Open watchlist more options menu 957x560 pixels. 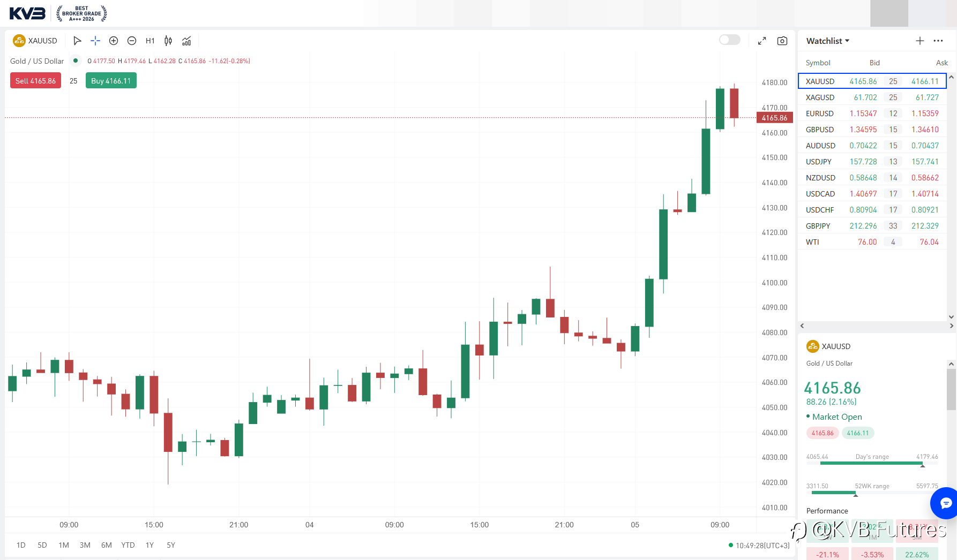(938, 41)
